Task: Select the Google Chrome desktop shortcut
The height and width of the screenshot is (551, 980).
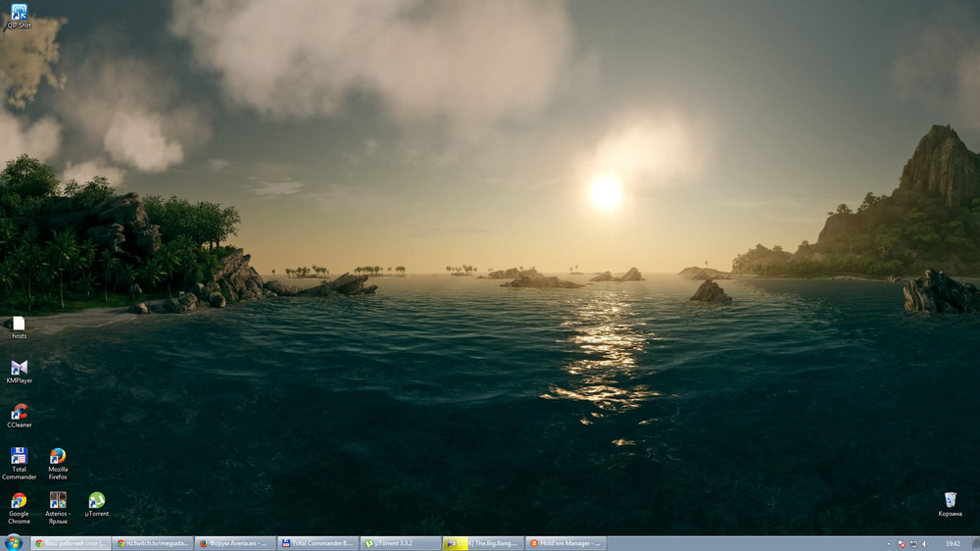Action: (19, 508)
